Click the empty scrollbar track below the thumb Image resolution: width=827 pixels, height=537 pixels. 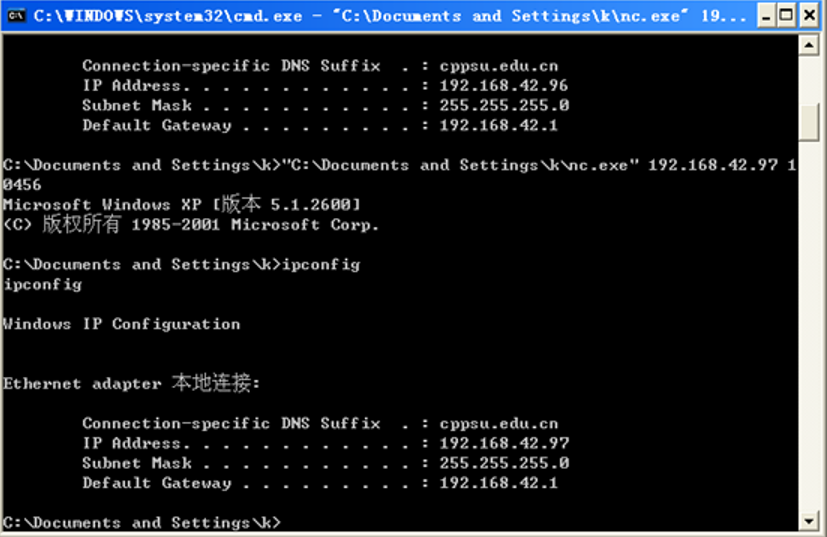click(x=810, y=330)
